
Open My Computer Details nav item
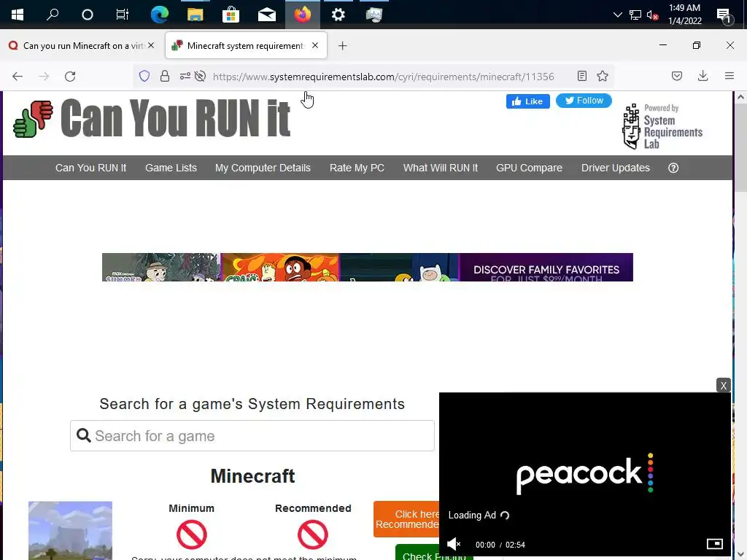pyautogui.click(x=263, y=168)
